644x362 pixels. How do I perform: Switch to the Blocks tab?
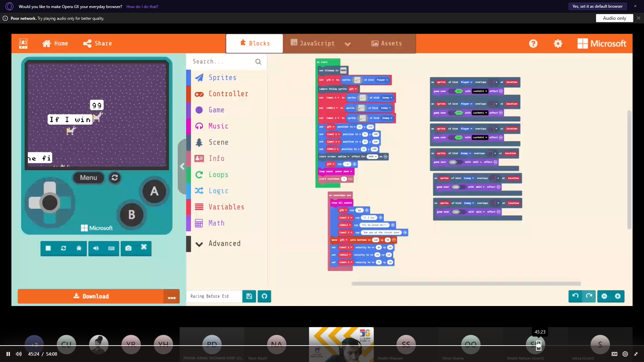[255, 43]
